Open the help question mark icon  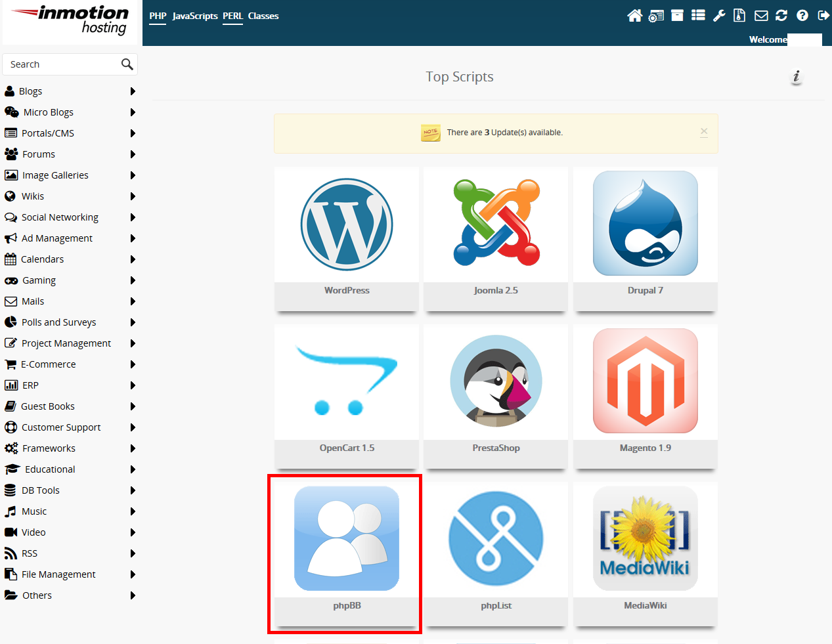[x=802, y=16]
